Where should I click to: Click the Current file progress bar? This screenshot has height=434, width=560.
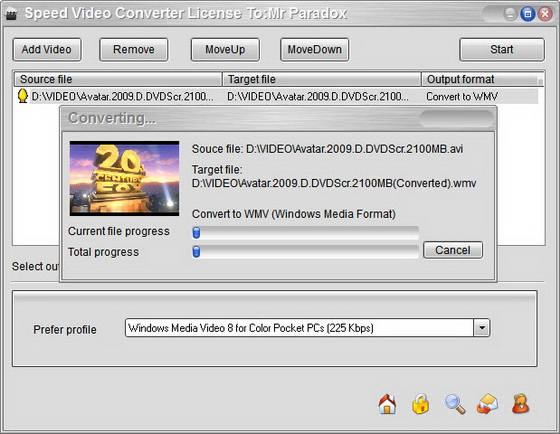[x=305, y=233]
